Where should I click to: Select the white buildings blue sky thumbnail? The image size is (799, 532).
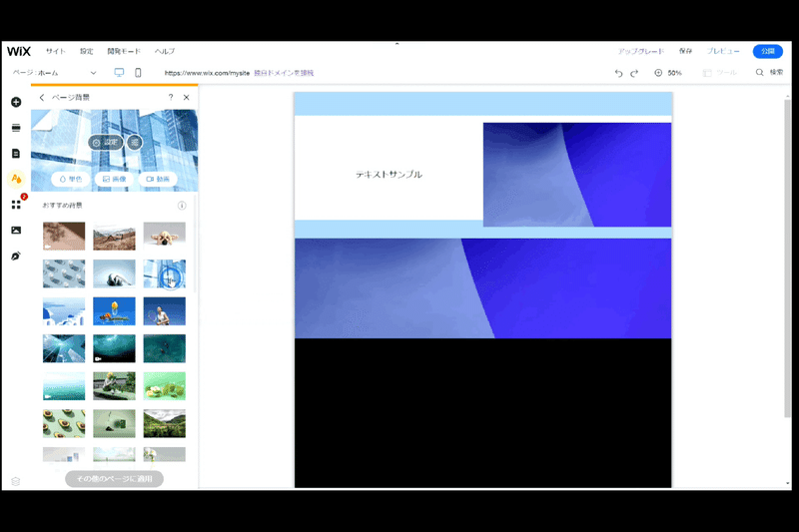tap(64, 311)
